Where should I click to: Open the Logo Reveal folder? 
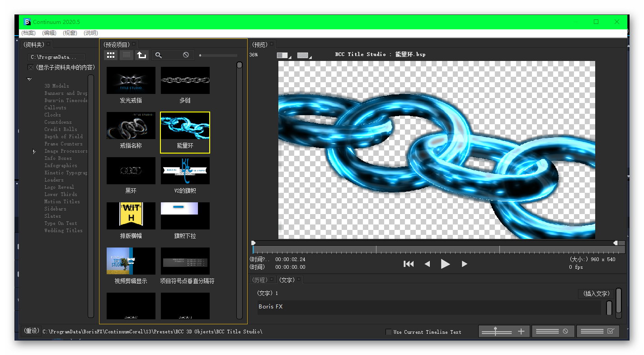pyautogui.click(x=59, y=187)
